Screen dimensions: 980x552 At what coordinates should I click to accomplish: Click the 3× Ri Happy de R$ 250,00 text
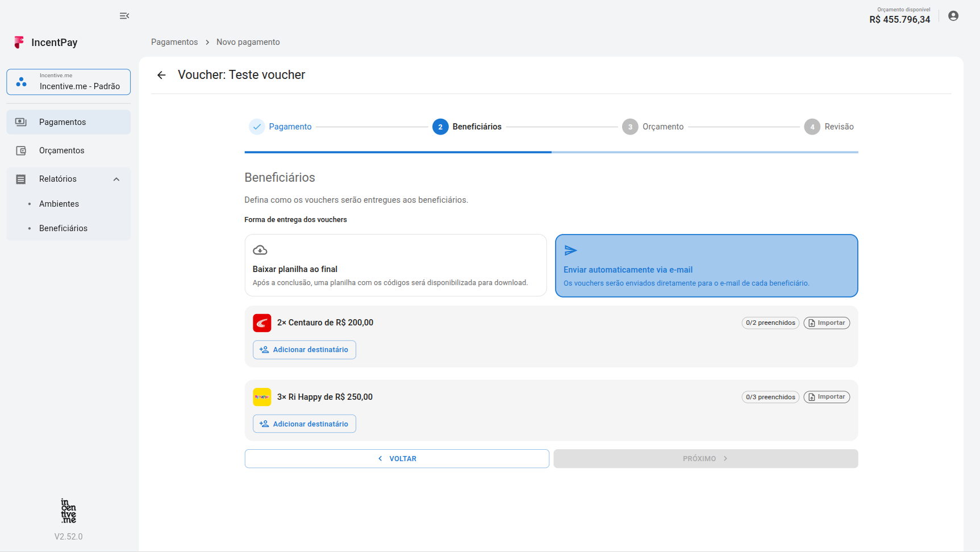click(x=325, y=397)
